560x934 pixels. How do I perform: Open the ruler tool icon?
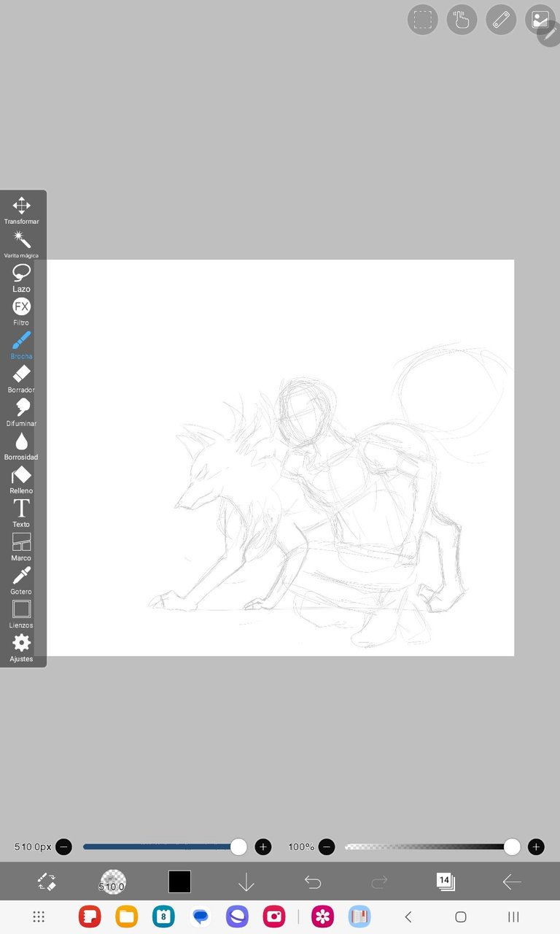point(501,20)
